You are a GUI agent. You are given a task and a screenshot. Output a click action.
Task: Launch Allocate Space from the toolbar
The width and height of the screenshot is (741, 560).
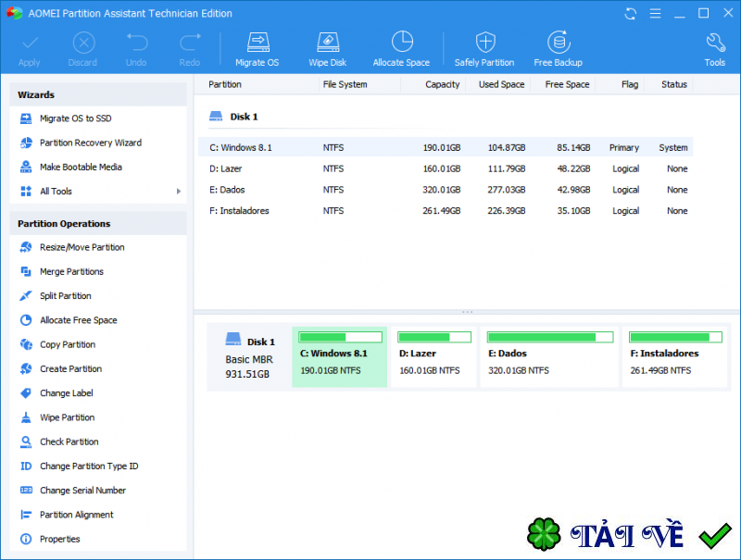(x=401, y=48)
